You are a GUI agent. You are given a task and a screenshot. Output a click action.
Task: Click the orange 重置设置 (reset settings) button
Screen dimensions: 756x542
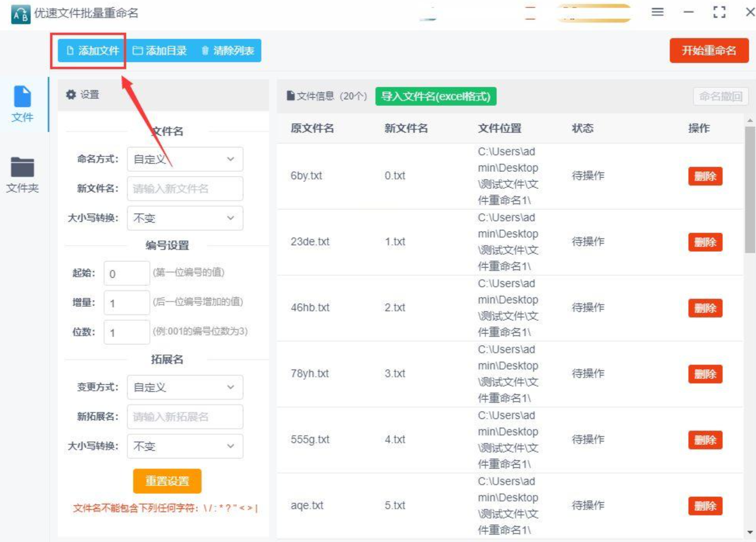pos(167,481)
